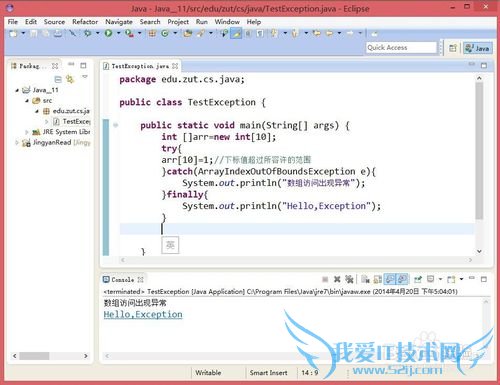This screenshot has width=500, height=385.
Task: Run the program with green Run icon
Action: tap(108, 33)
